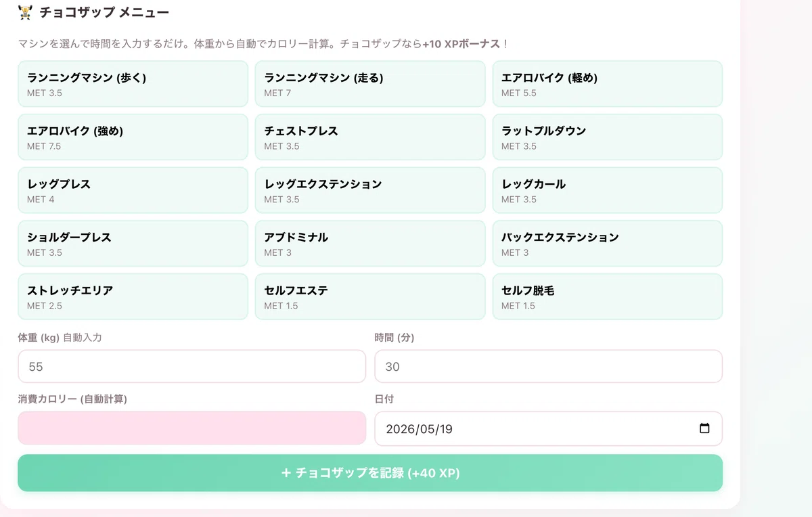Select the レッグプレス card
Image resolution: width=812 pixels, height=517 pixels.
pos(133,190)
